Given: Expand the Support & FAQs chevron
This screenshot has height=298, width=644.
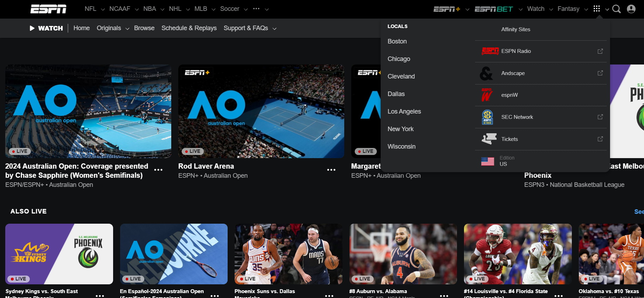Looking at the screenshot, I should tap(275, 29).
